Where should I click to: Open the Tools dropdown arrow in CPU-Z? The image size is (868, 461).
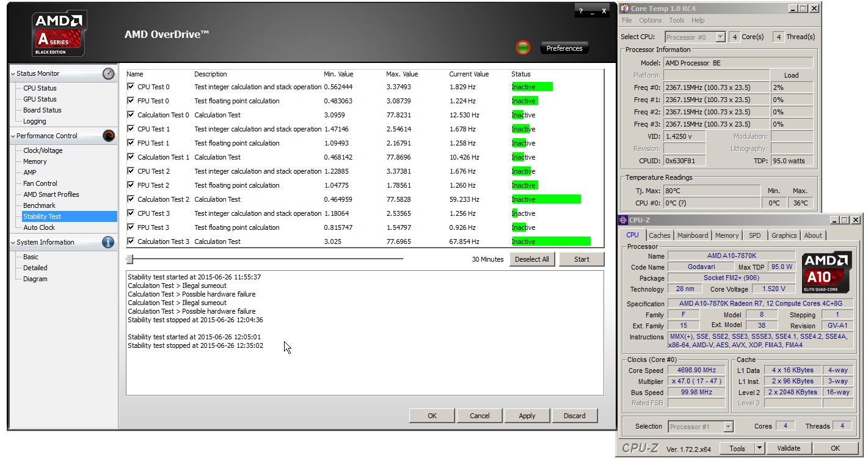759,448
